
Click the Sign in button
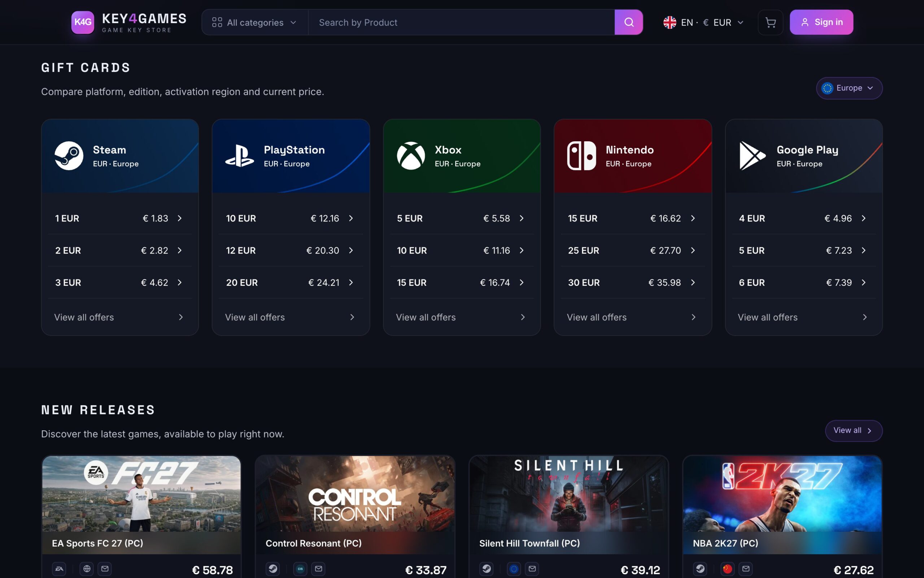click(x=821, y=22)
